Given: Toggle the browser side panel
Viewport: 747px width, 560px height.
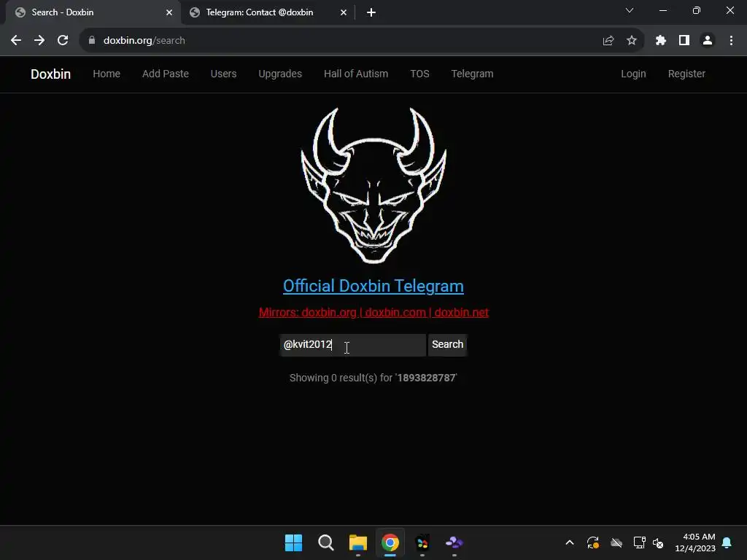Looking at the screenshot, I should (x=684, y=41).
